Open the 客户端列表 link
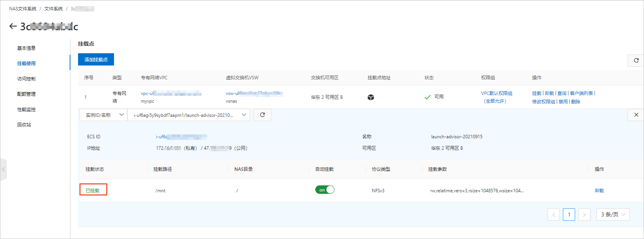 click(582, 93)
